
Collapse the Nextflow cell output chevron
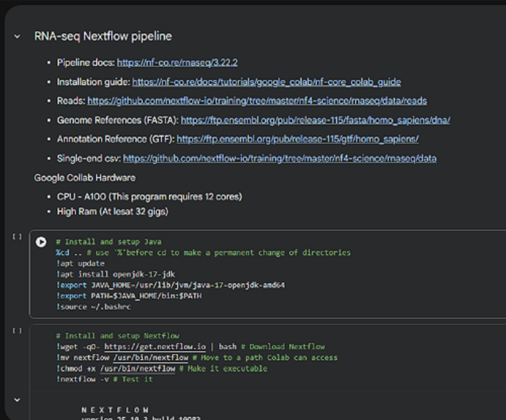coord(17,400)
